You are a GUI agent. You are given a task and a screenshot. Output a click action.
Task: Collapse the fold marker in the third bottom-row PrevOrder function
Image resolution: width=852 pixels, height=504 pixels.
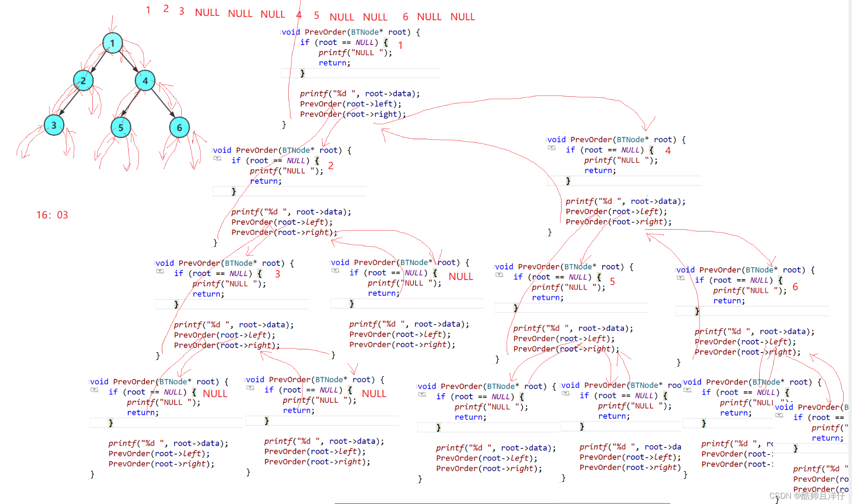pyautogui.click(x=422, y=394)
